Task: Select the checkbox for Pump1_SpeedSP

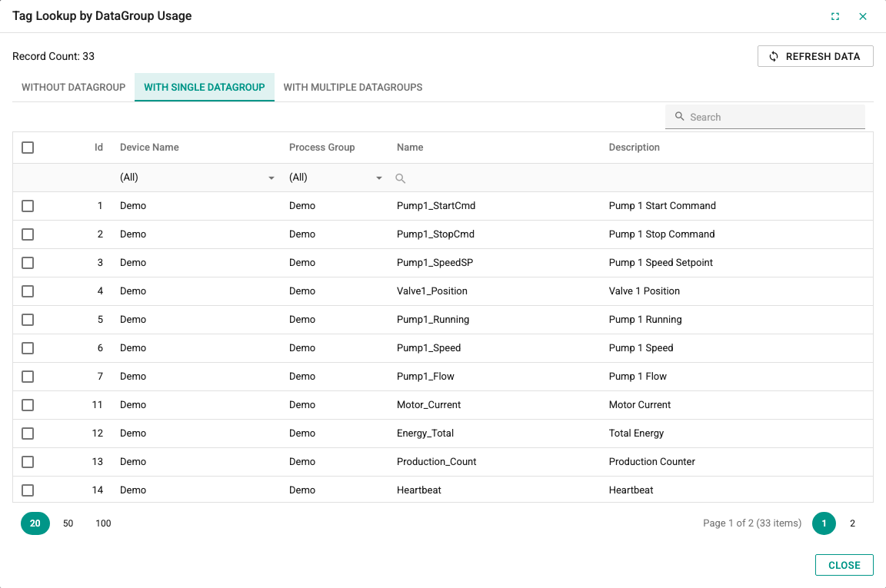Action: [28, 263]
